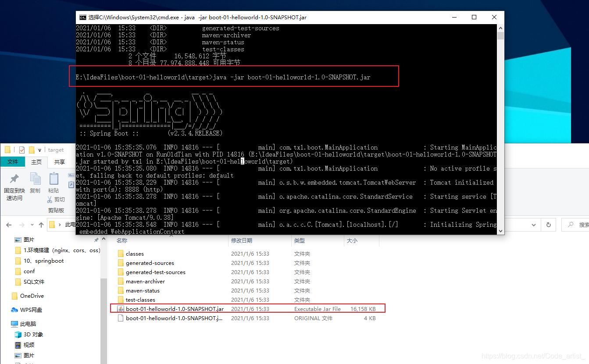Open the 文件 menu in File Explorer
589x364 pixels.
(x=13, y=162)
